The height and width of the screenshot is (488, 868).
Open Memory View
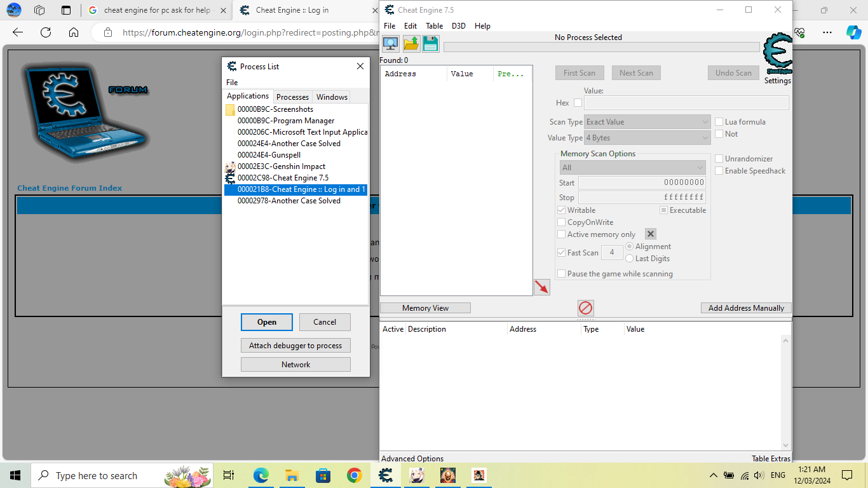pyautogui.click(x=424, y=308)
